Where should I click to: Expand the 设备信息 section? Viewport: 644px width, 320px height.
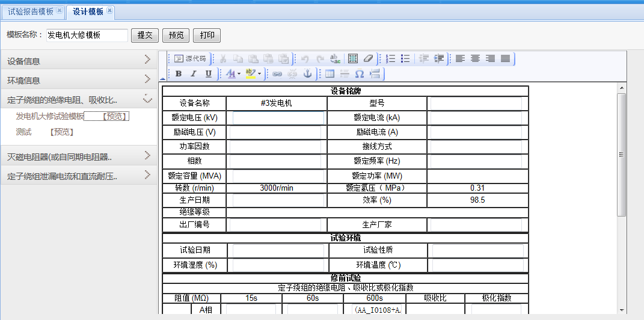pos(78,61)
